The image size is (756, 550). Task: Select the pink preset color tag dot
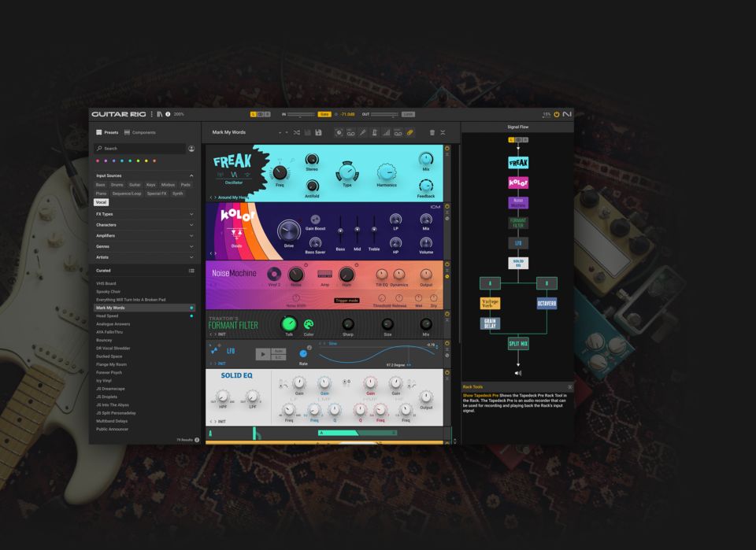pyautogui.click(x=97, y=161)
